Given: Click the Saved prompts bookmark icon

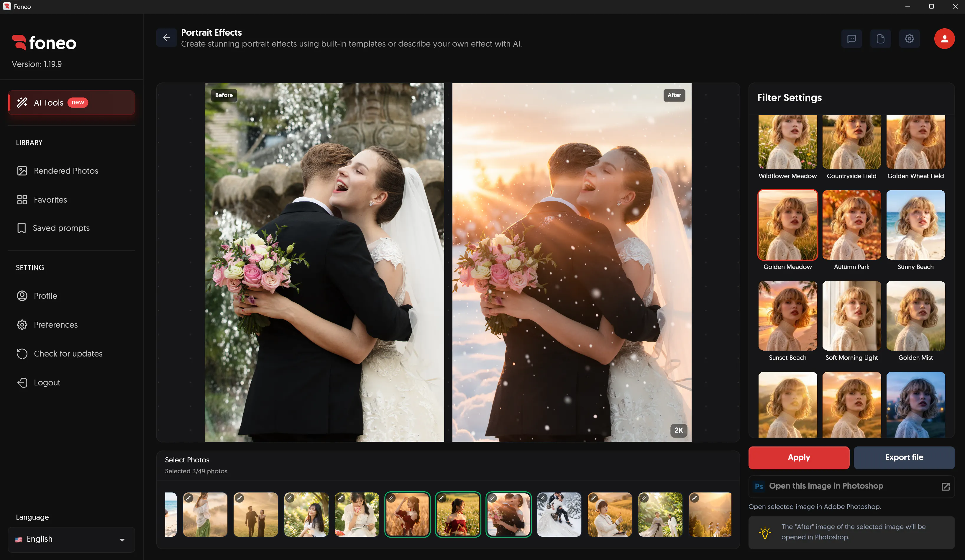Looking at the screenshot, I should pos(22,228).
